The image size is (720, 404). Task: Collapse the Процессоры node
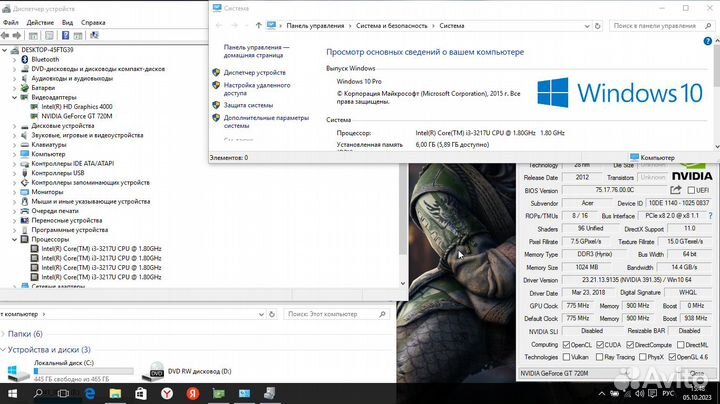coord(14,239)
